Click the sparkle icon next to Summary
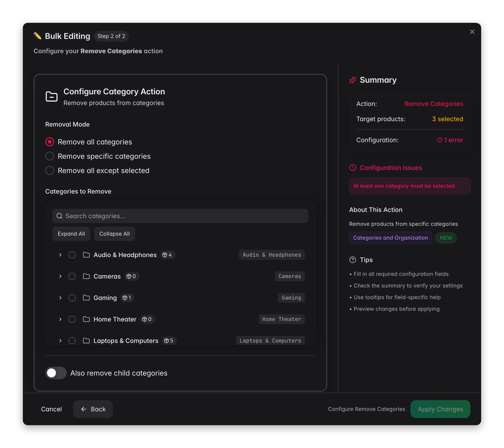Image resolution: width=504 pixels, height=448 pixels. click(x=353, y=80)
